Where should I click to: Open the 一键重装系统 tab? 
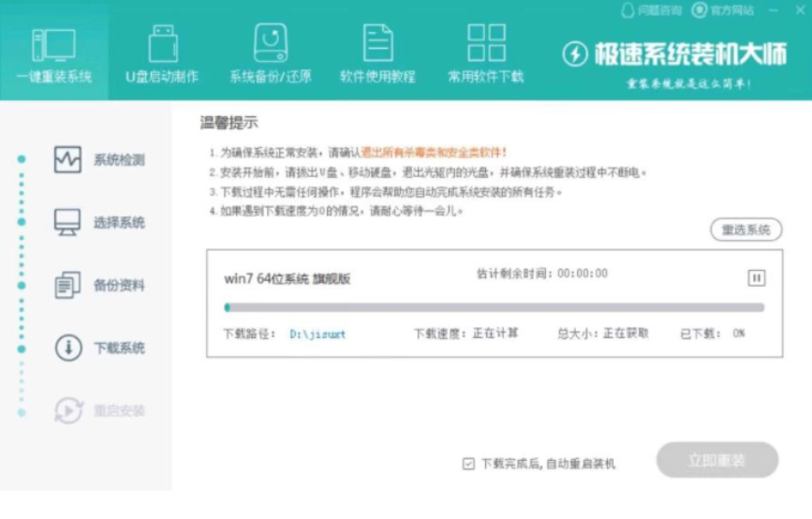[53, 54]
